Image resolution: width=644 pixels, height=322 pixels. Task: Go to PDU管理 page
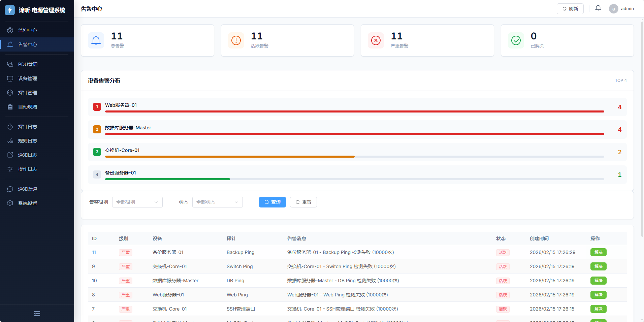[28, 64]
